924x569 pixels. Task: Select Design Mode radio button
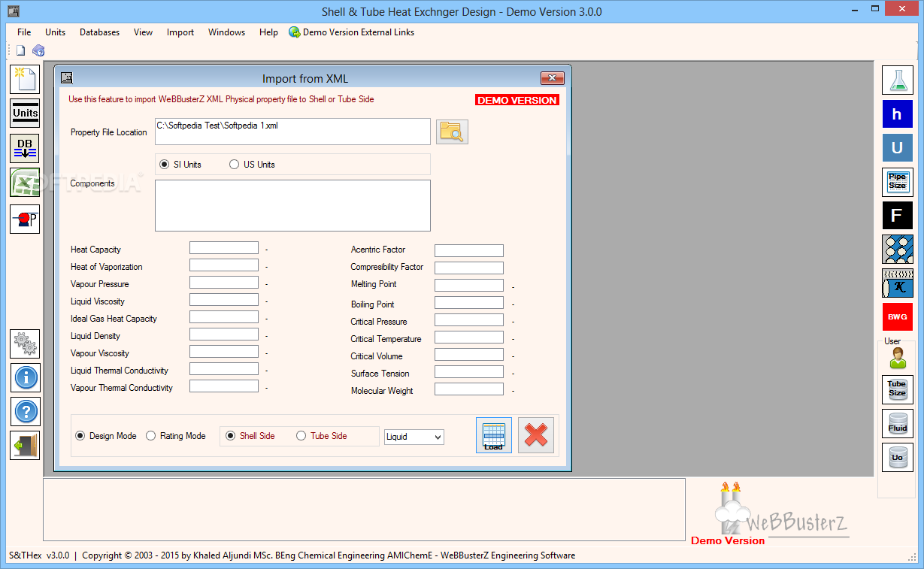pyautogui.click(x=80, y=436)
